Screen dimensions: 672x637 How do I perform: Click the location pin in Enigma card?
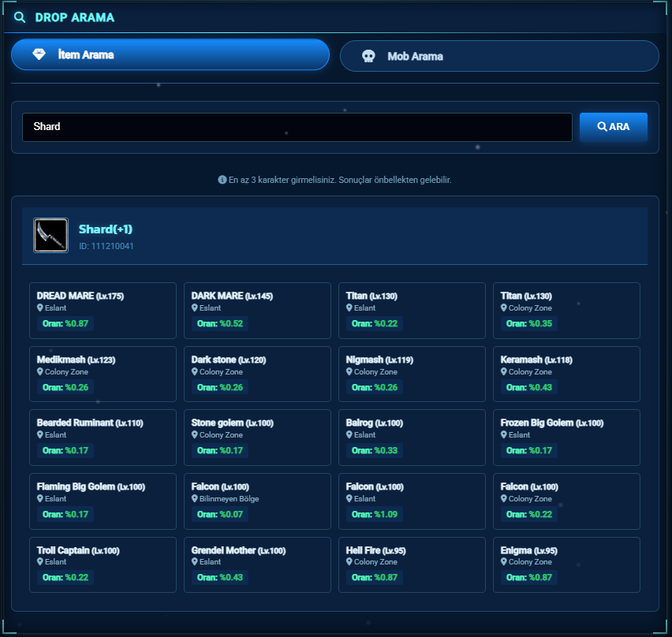tap(504, 561)
